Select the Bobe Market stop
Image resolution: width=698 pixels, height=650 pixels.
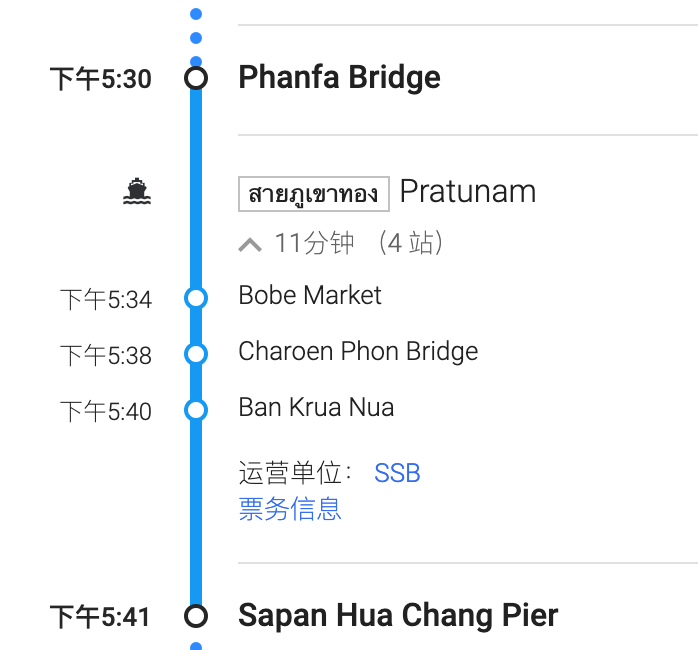pyautogui.click(x=310, y=295)
